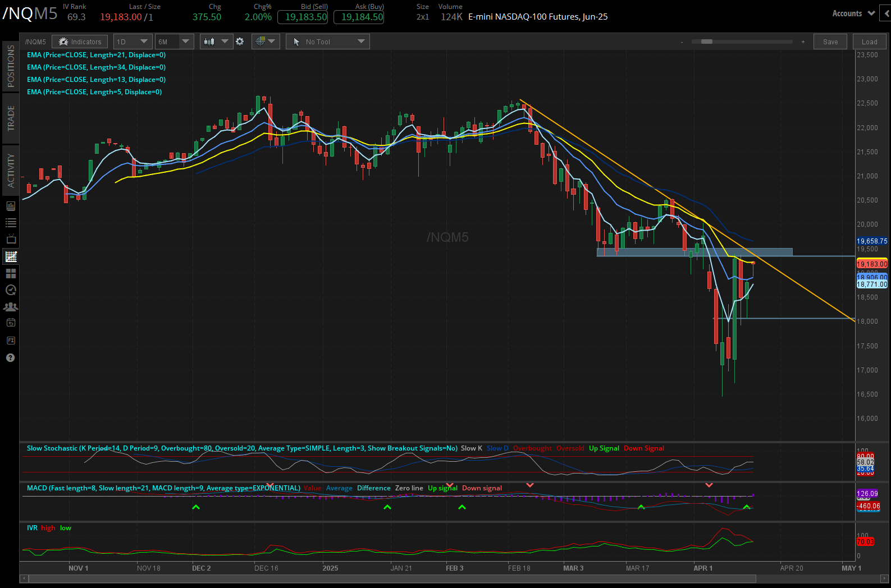Open chart settings gear icon
891x588 pixels.
[x=240, y=42]
